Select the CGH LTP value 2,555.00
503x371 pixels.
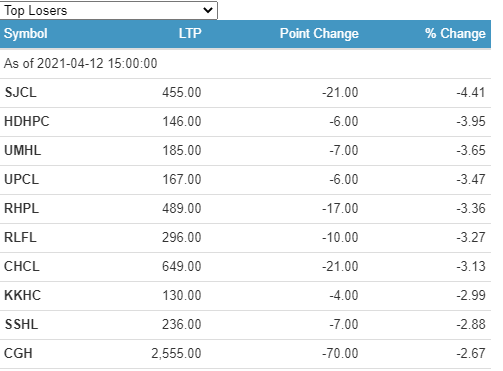(x=176, y=353)
